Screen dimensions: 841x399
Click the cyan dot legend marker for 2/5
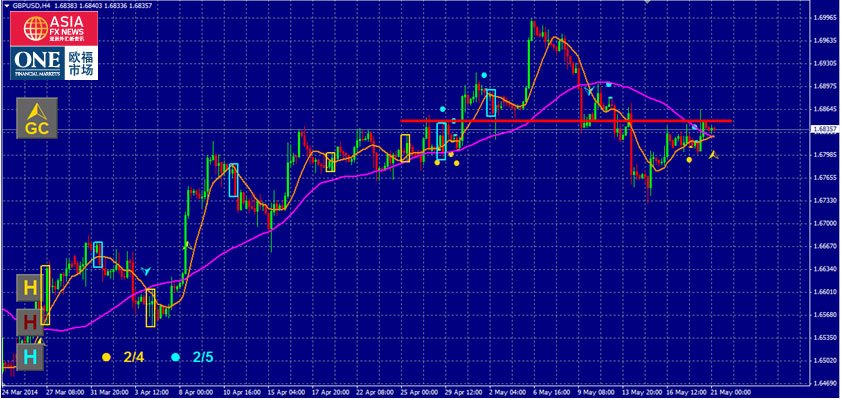pyautogui.click(x=175, y=357)
